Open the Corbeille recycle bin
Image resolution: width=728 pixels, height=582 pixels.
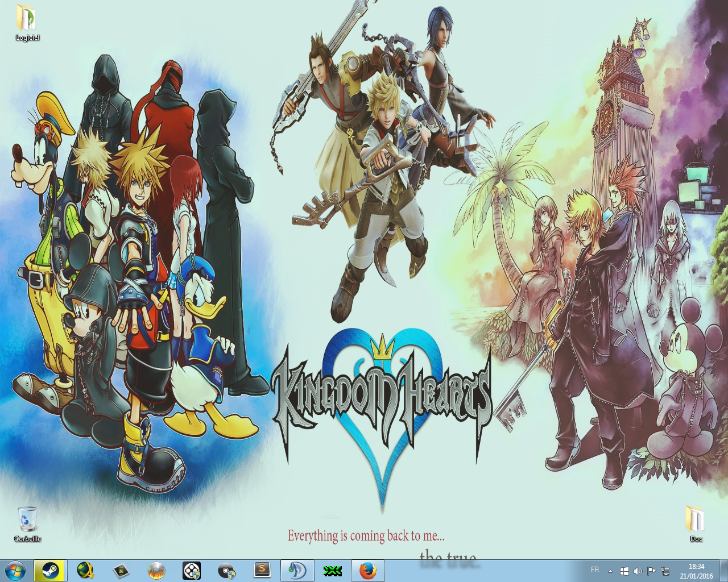coord(27,524)
